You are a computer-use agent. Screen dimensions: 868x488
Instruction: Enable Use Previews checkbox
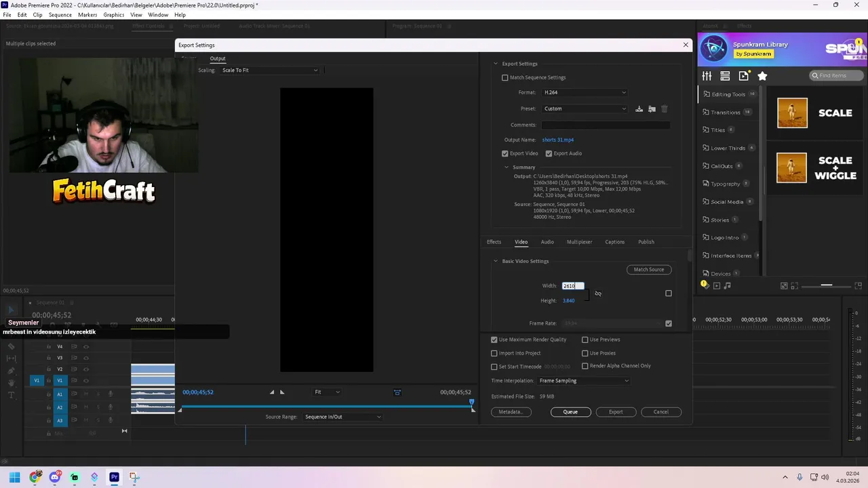coord(585,340)
